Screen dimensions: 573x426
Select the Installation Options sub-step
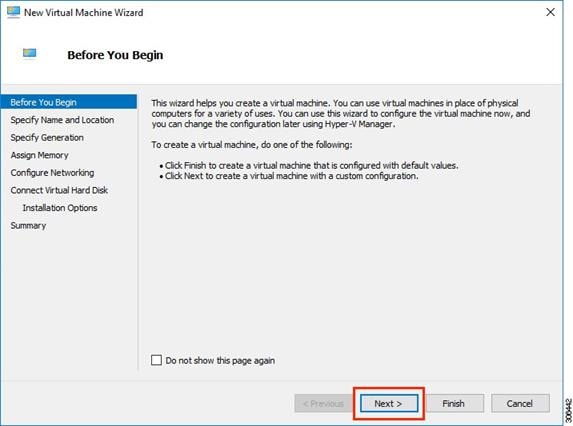[x=60, y=208]
